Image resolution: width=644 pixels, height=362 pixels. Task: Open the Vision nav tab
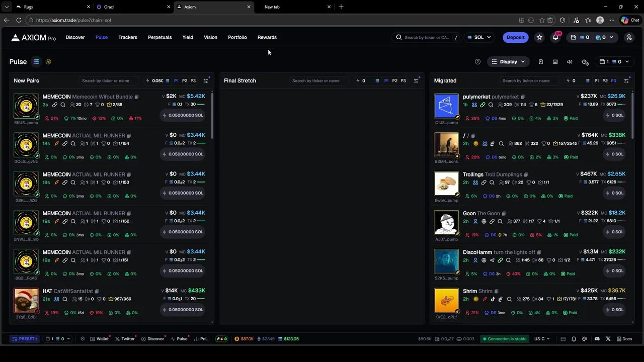point(210,37)
